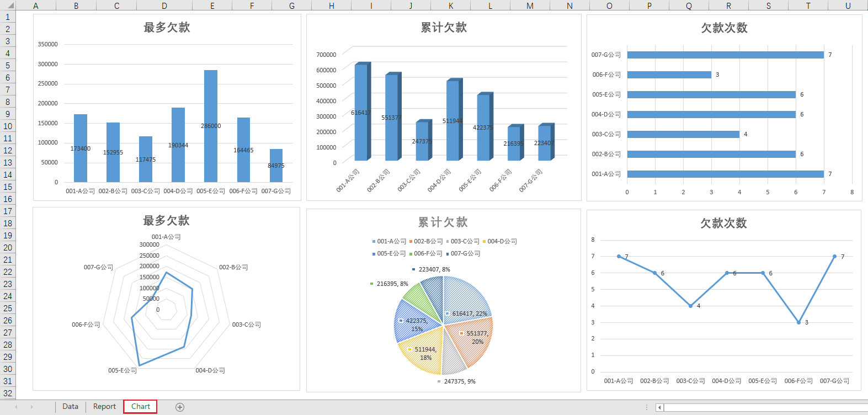Image resolution: width=868 pixels, height=415 pixels.
Task: Click the radar chart title 最多欠款
Action: pos(166,221)
